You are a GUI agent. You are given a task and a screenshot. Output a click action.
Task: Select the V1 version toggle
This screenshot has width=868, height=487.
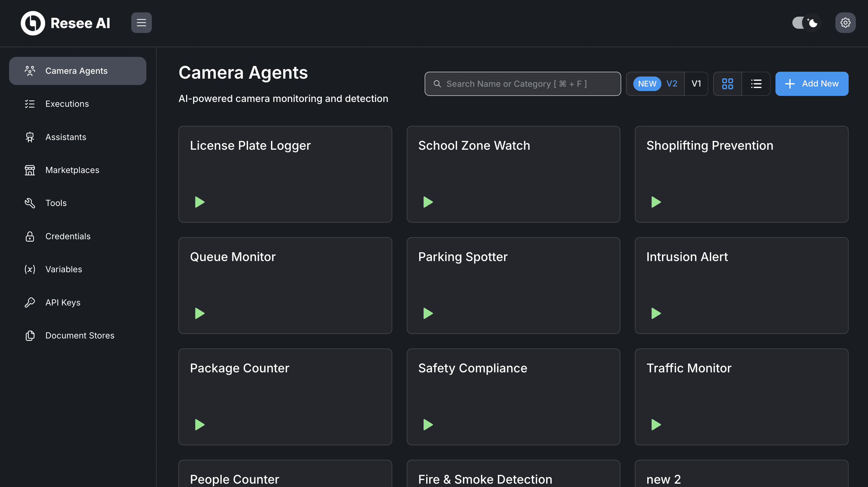[696, 83]
